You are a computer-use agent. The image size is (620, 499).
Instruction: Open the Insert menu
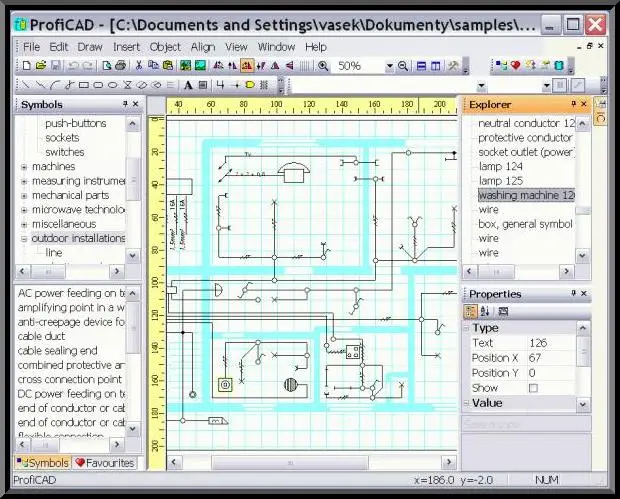click(126, 47)
